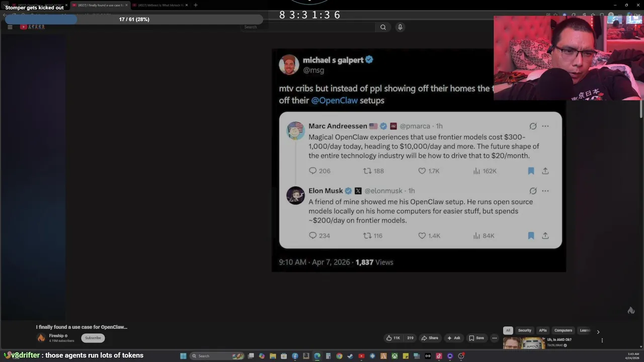Select the APIs filter chip
644x362 pixels.
pyautogui.click(x=543, y=330)
